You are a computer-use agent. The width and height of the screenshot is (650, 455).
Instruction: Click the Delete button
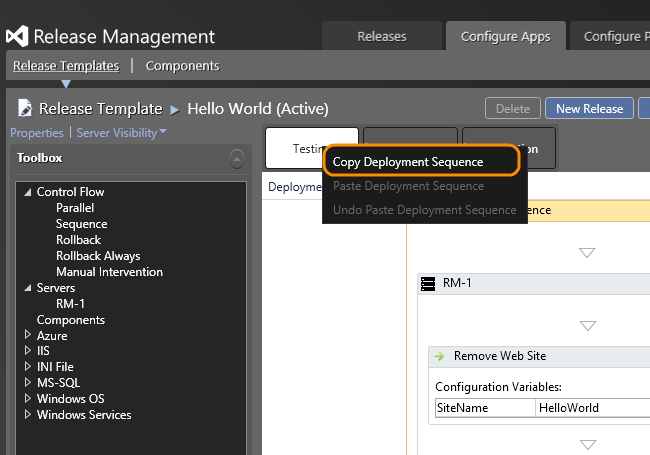[x=513, y=109]
